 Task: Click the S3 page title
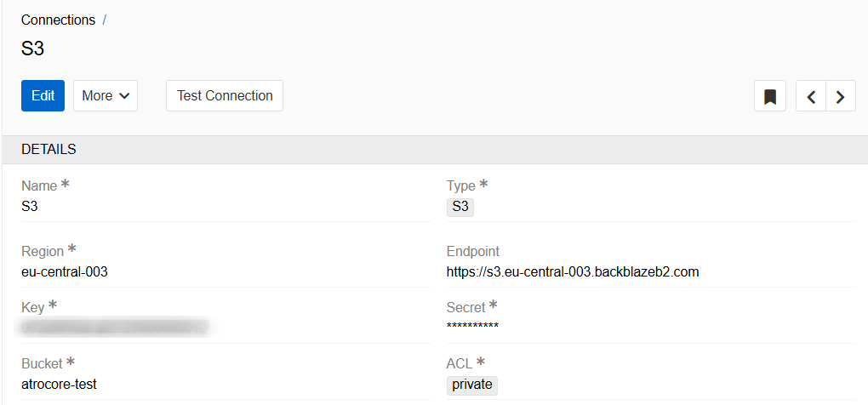tap(32, 48)
